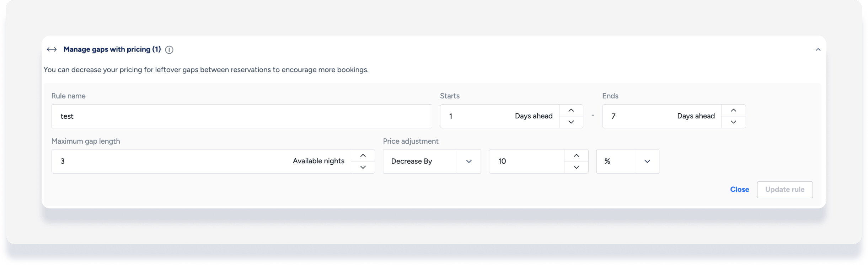Click the Rule name input field
Screen dimensions: 868x265
[x=241, y=116]
